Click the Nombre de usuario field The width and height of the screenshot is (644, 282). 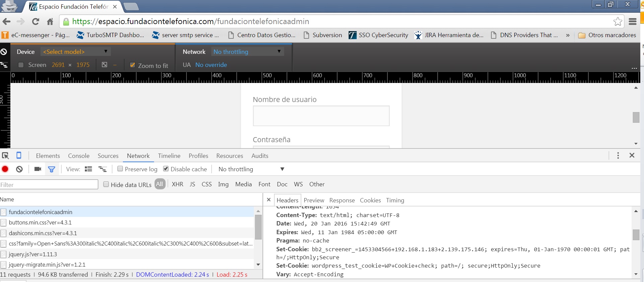click(321, 116)
